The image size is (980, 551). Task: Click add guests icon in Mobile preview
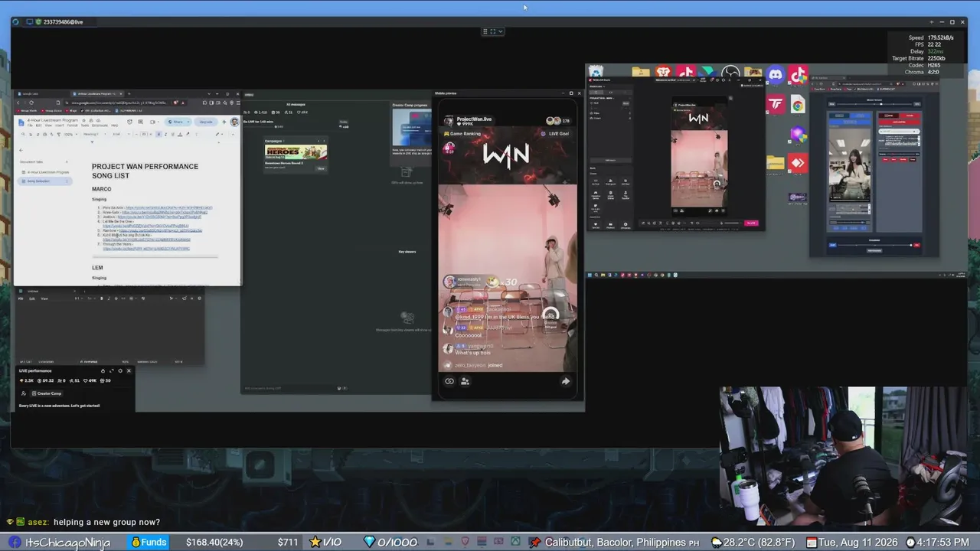point(465,381)
